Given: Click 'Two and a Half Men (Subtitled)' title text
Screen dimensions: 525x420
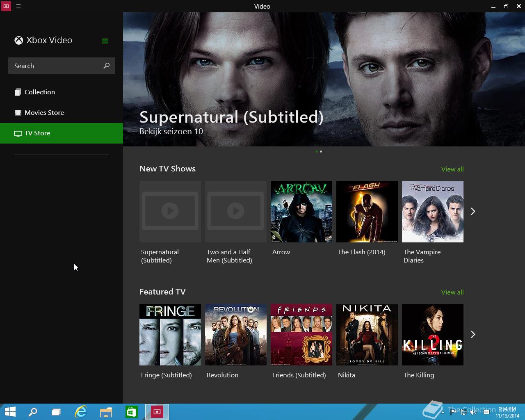Looking at the screenshot, I should tap(229, 256).
